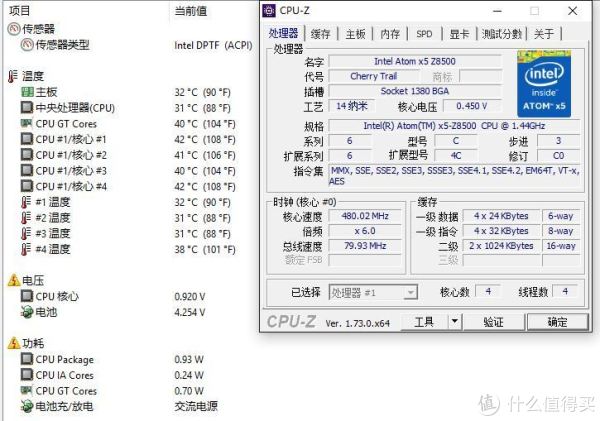
Task: Click the CPU IA Cores power icon
Action: (x=27, y=375)
